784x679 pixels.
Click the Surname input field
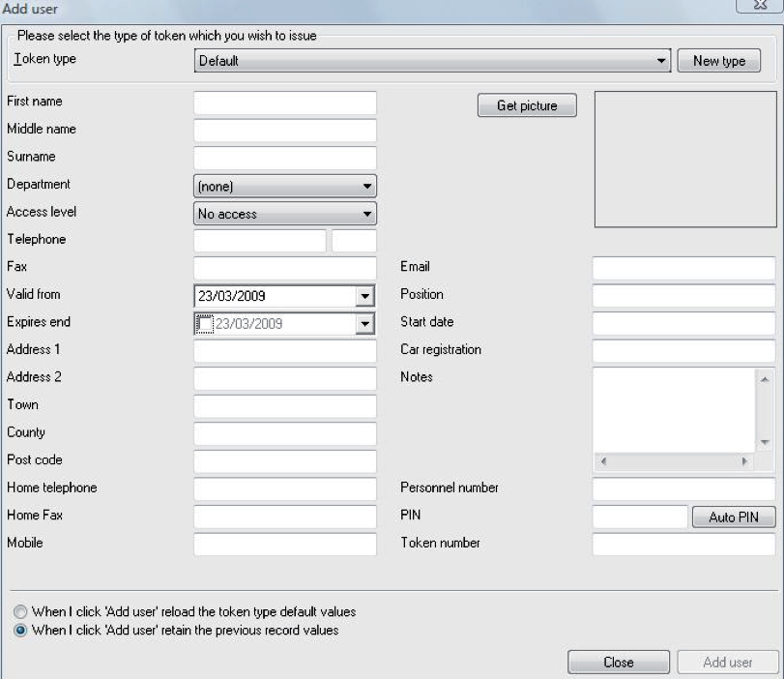(x=283, y=156)
